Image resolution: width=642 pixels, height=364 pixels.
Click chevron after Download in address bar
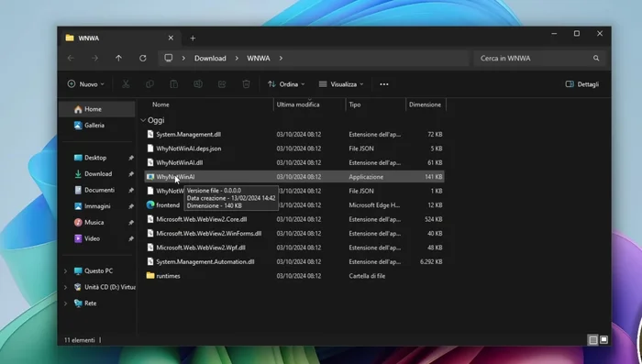[237, 58]
